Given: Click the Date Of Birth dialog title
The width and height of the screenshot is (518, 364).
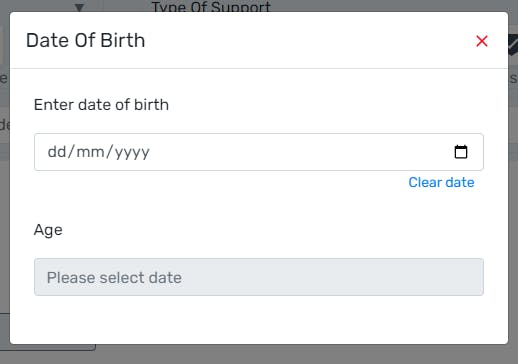Looking at the screenshot, I should tap(86, 41).
